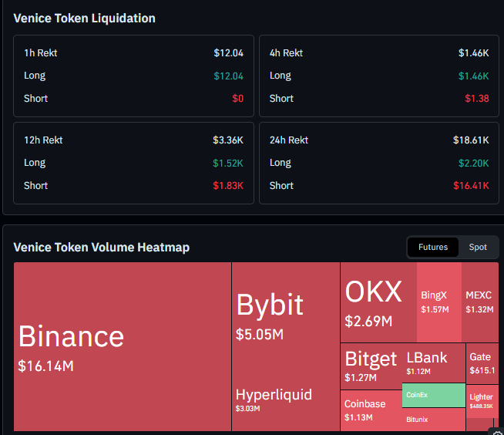Screen dimensions: 504x435
Task: Click the MEXC $1.32M tile
Action: click(480, 302)
